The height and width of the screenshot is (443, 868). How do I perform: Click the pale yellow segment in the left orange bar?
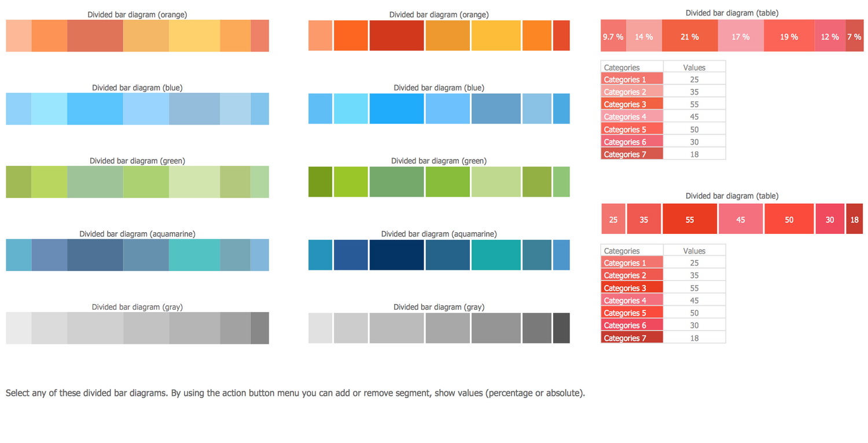point(194,35)
